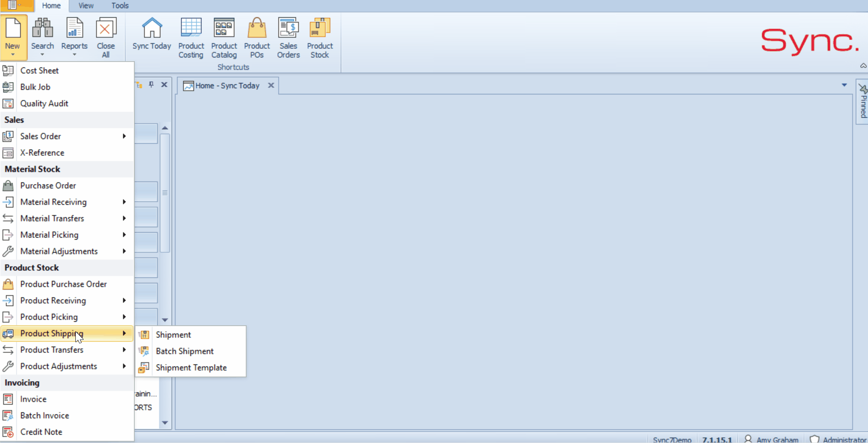Click the X-Reference menu icon
This screenshot has width=868, height=443.
coord(8,153)
